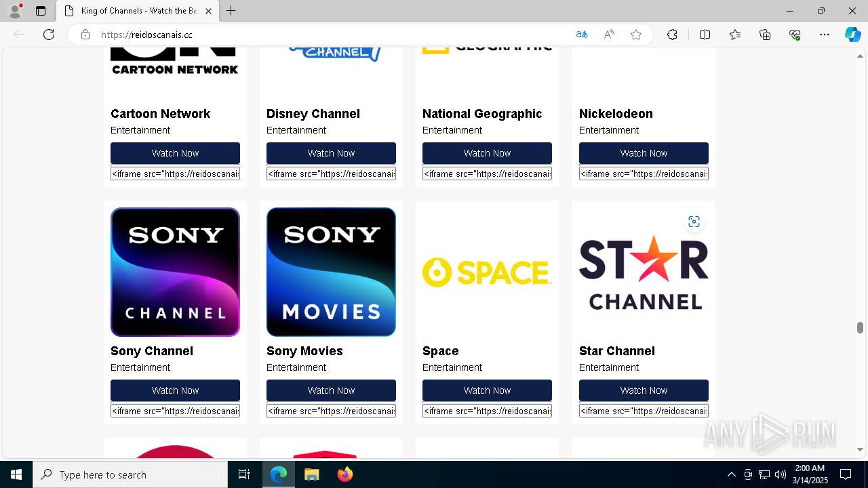This screenshot has width=868, height=488.
Task: Open the translate page icon
Action: click(x=582, y=35)
